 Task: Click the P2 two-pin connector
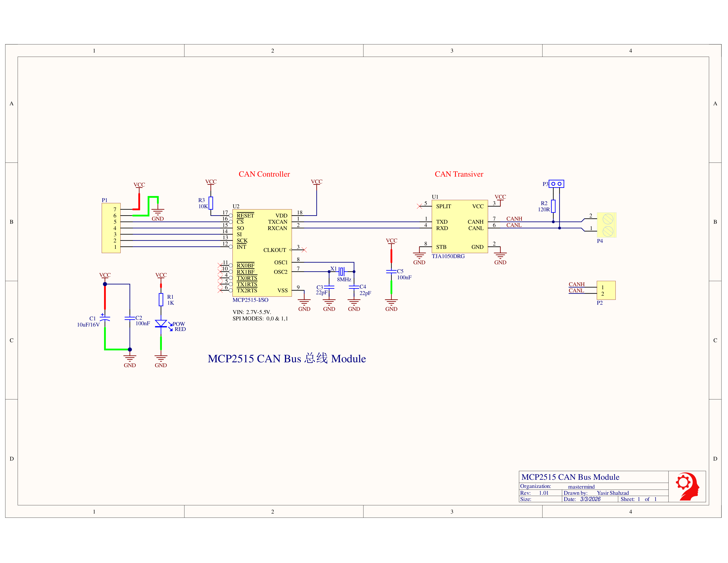(x=606, y=290)
